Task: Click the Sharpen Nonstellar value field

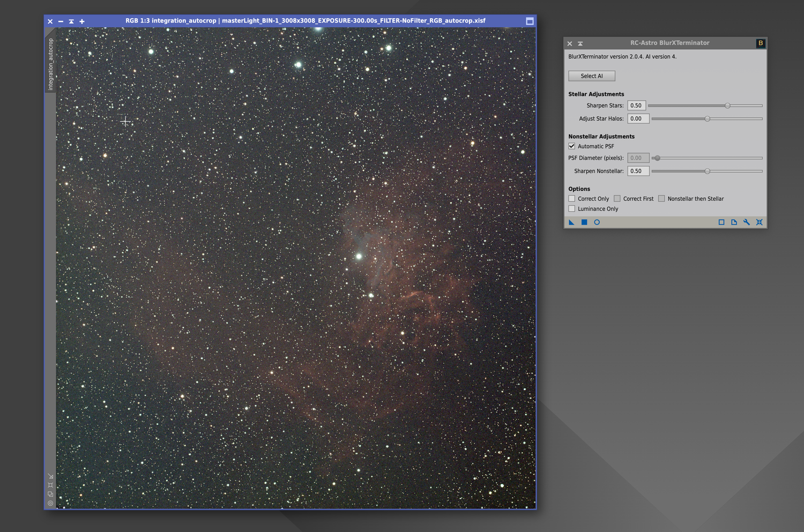Action: click(x=638, y=171)
